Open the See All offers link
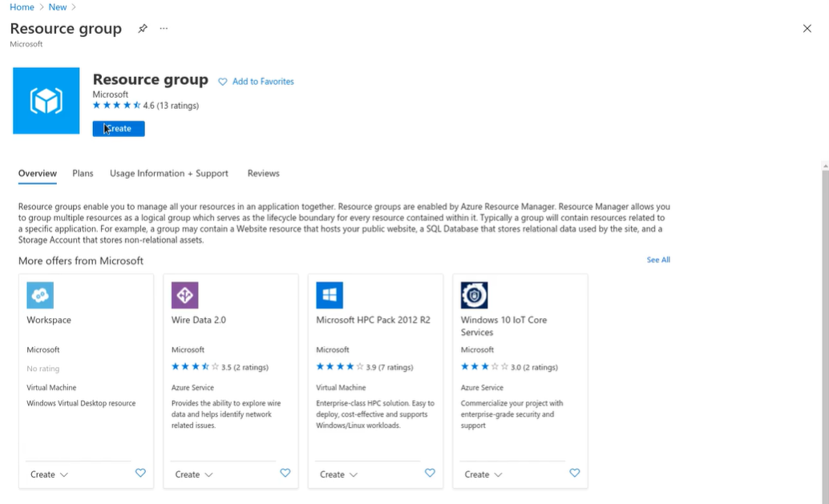829x504 pixels. (658, 260)
